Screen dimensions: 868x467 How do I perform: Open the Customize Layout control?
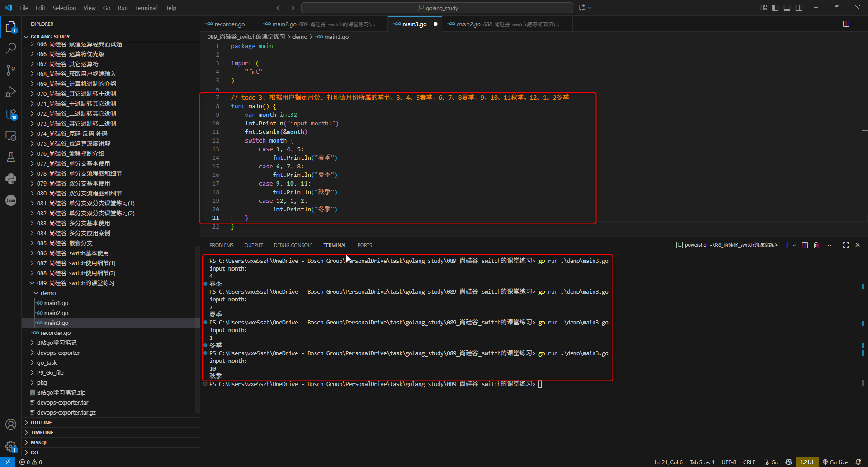[764, 8]
